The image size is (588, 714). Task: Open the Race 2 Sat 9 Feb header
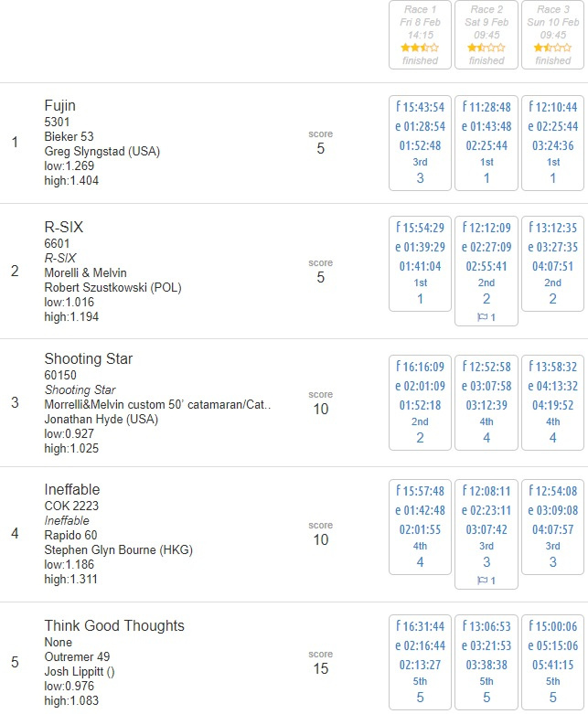(486, 35)
